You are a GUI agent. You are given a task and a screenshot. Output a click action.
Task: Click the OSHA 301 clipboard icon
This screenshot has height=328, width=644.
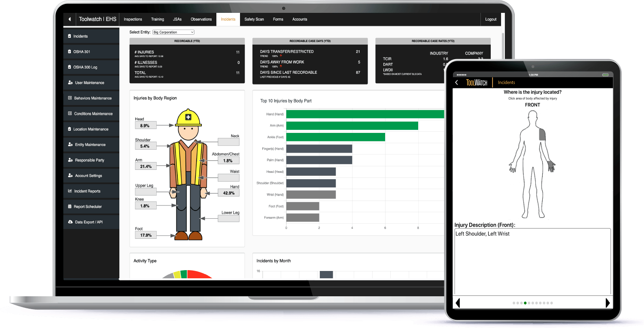tap(70, 52)
